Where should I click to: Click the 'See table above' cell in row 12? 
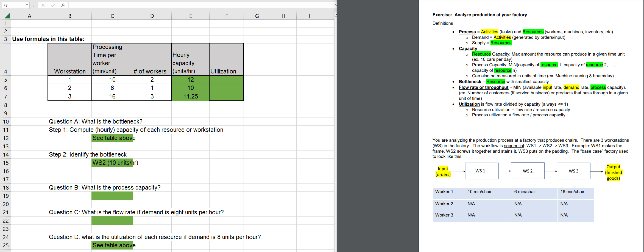pos(112,138)
